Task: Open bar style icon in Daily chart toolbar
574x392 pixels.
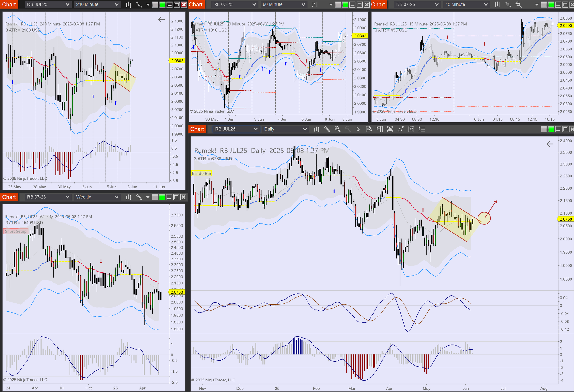Action: (x=317, y=129)
